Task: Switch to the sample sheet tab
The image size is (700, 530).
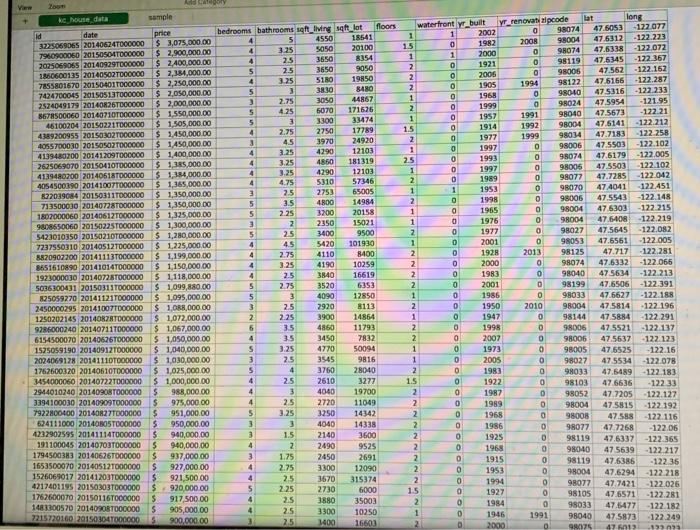Action: click(x=160, y=17)
